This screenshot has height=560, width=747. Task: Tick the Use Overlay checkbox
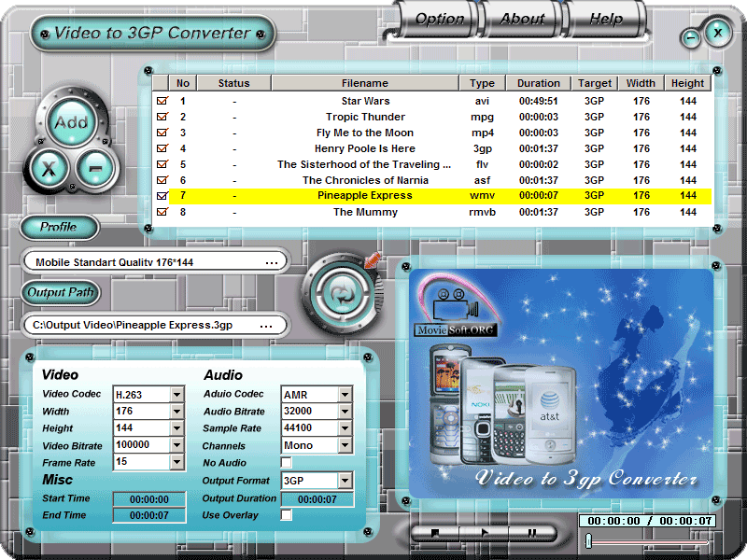(287, 515)
